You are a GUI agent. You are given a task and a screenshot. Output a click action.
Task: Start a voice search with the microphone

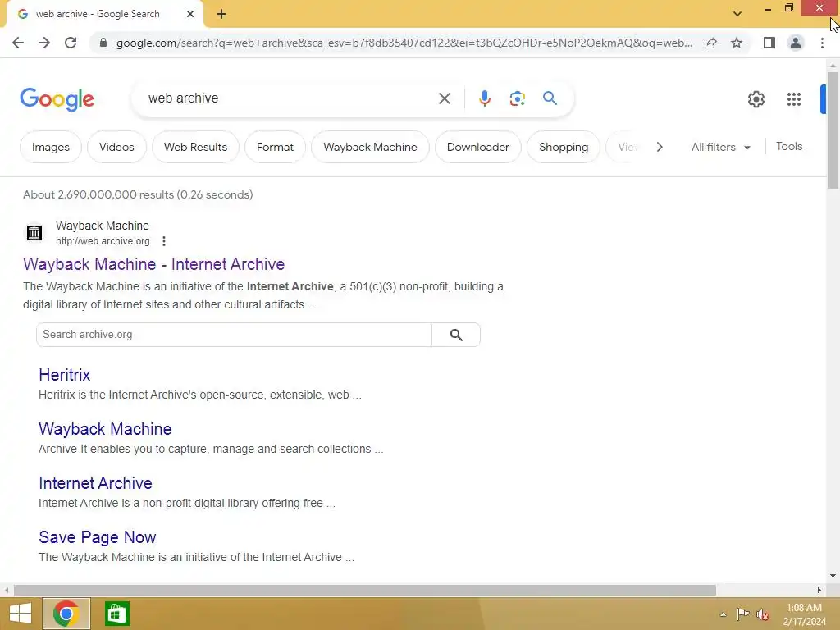[x=484, y=98]
